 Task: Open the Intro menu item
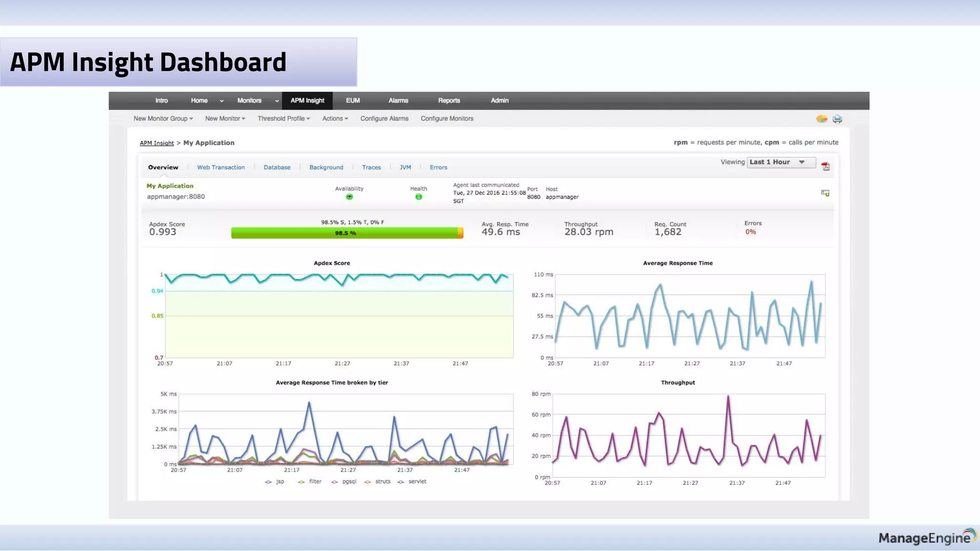(x=162, y=100)
